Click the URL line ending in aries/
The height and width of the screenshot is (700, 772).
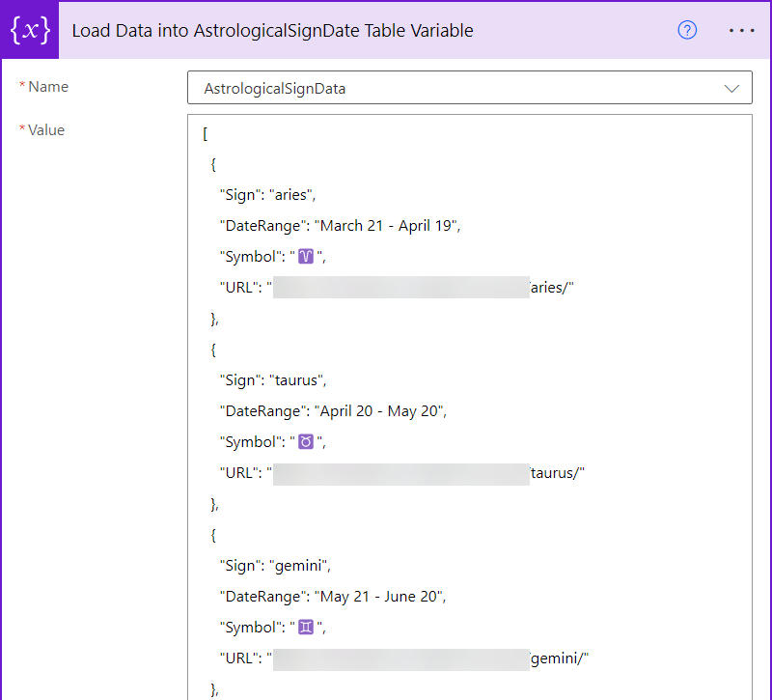click(x=397, y=288)
